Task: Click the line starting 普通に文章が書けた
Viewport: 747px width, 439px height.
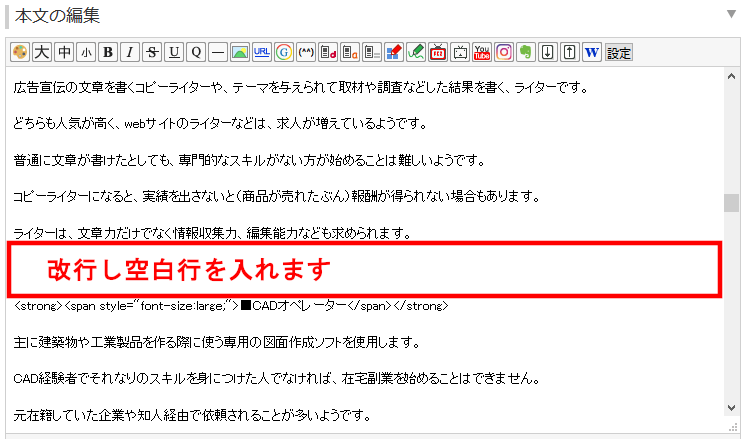Action: 249,160
